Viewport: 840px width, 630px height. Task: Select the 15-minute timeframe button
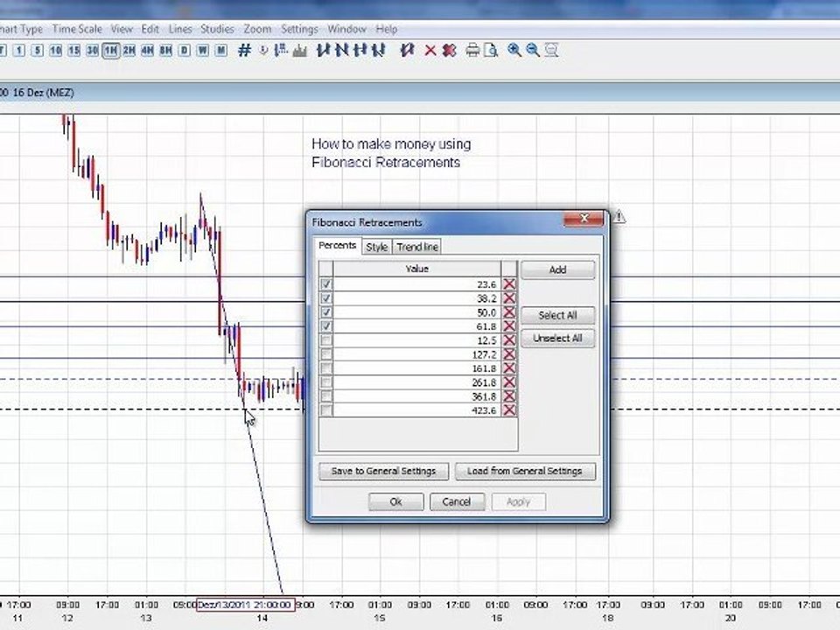pos(73,51)
